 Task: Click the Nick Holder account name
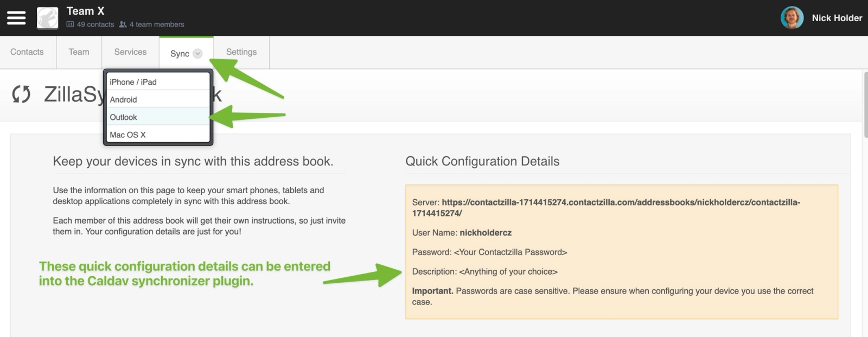pyautogui.click(x=836, y=17)
